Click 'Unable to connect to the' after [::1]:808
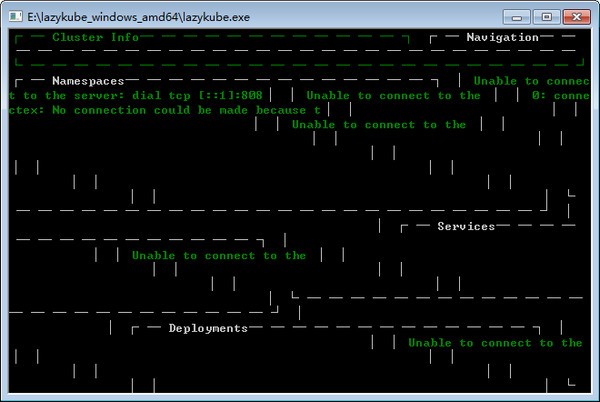This screenshot has width=600, height=402. click(x=386, y=96)
